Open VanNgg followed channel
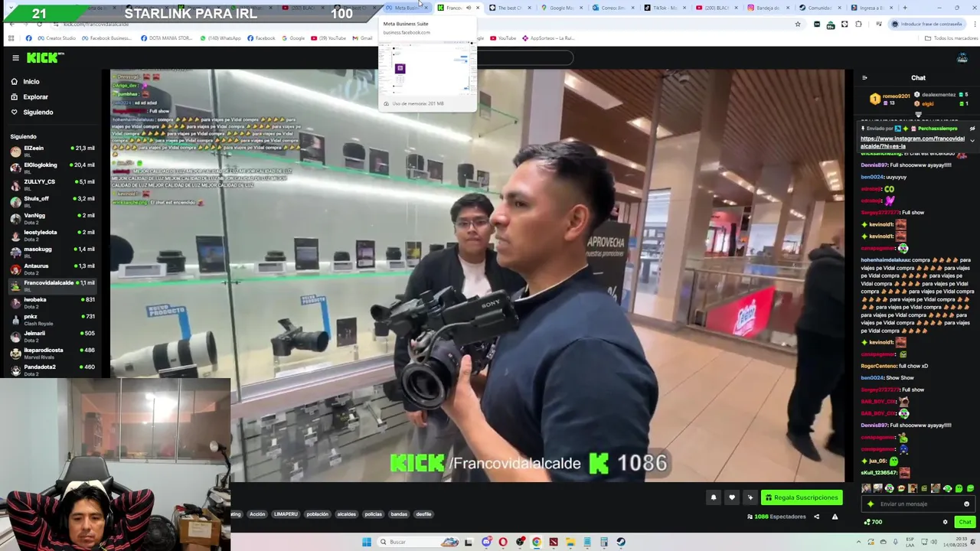980x551 pixels. click(x=52, y=218)
